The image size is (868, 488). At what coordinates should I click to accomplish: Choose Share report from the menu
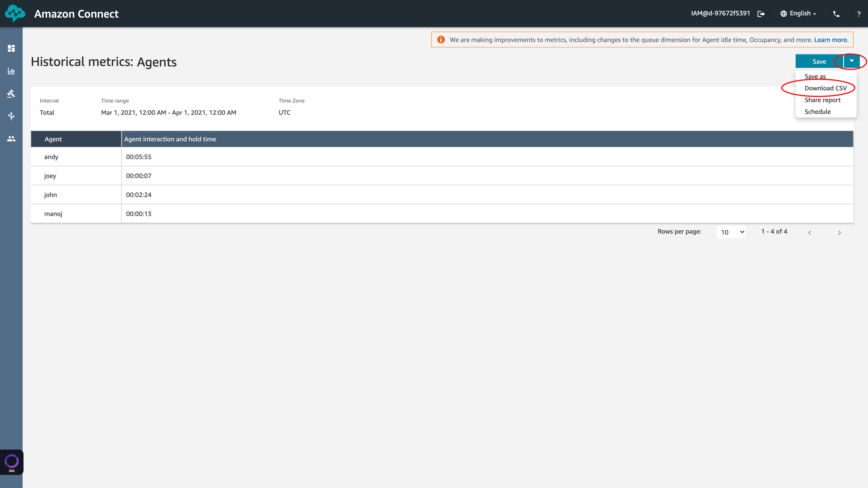823,100
